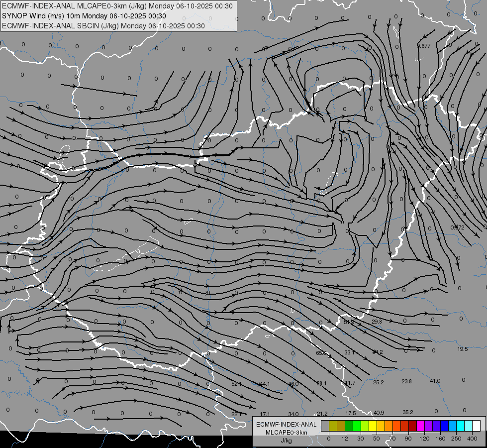Viewport: 487px width, 448px height.
Task: Pick the purple swatch next to magenta
Action: point(429,426)
